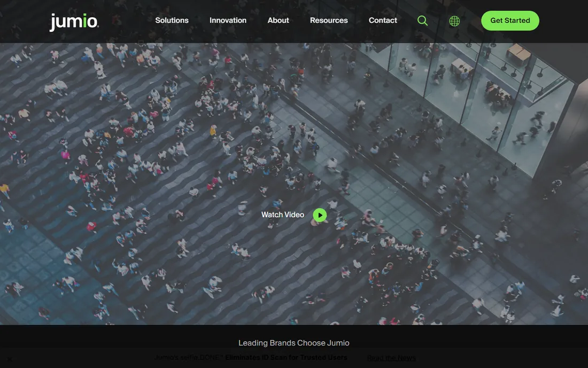The image size is (588, 368).
Task: Play the video with green play button
Action: pos(320,215)
